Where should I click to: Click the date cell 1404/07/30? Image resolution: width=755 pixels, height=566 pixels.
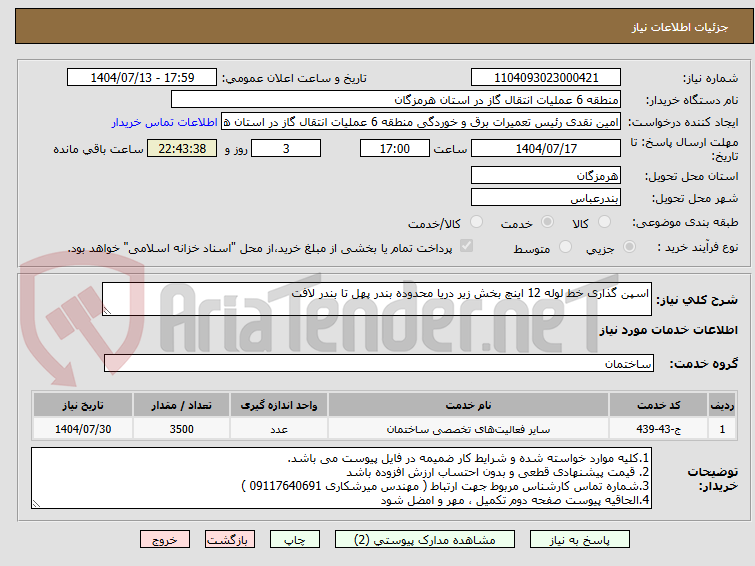pyautogui.click(x=83, y=429)
